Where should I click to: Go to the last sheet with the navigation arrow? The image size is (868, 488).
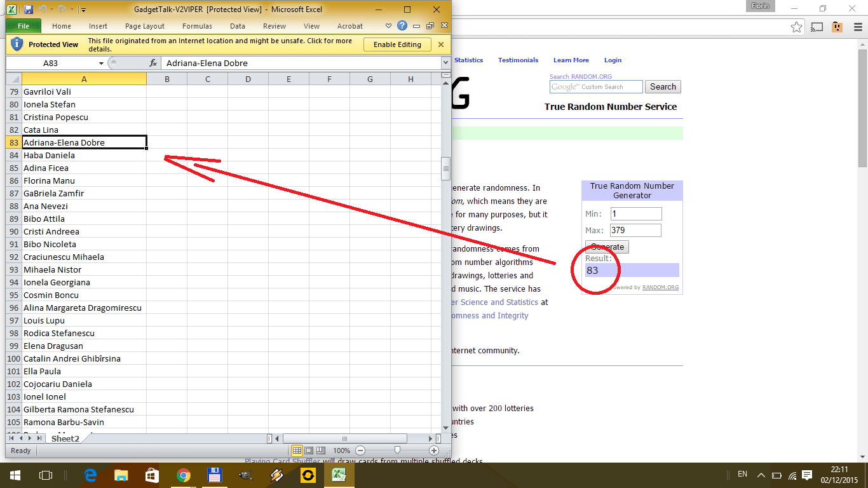[x=39, y=438]
